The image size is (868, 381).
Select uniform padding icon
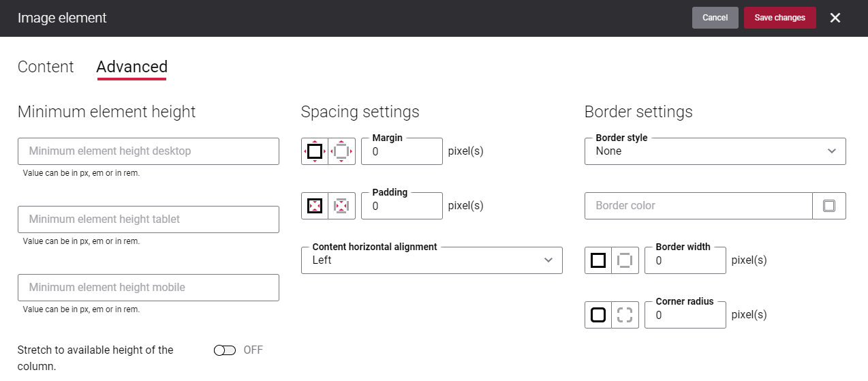[x=315, y=206]
